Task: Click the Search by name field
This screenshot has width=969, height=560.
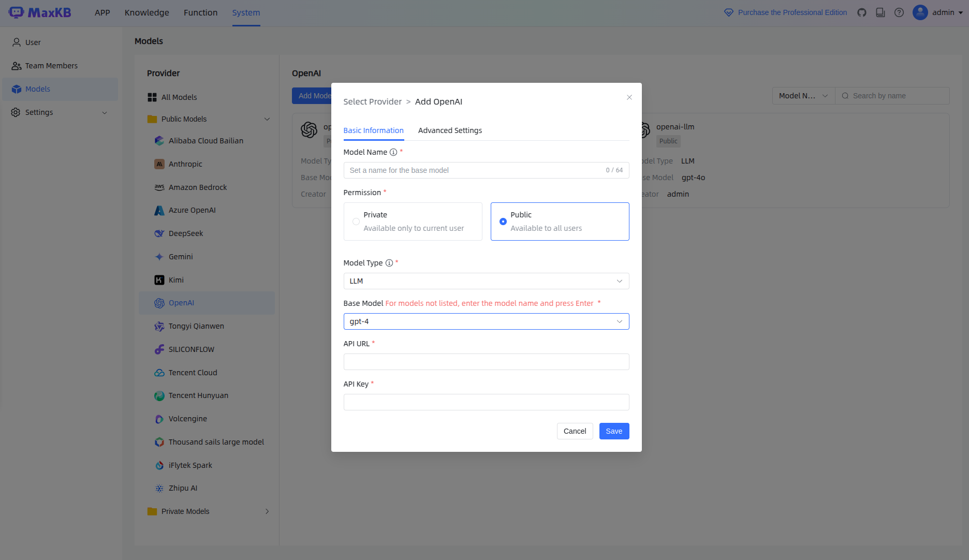Action: (x=892, y=96)
